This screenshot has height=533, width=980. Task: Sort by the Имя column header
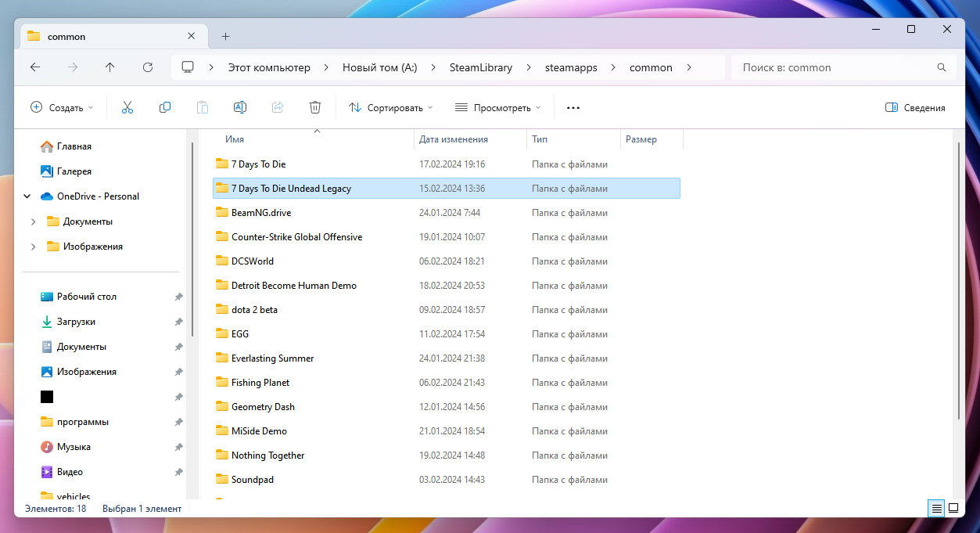[x=235, y=139]
